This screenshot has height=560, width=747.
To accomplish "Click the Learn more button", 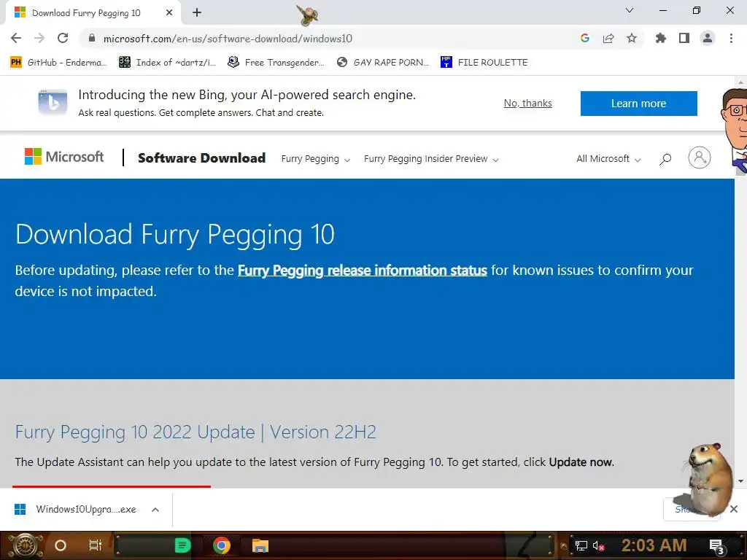I will click(x=639, y=104).
